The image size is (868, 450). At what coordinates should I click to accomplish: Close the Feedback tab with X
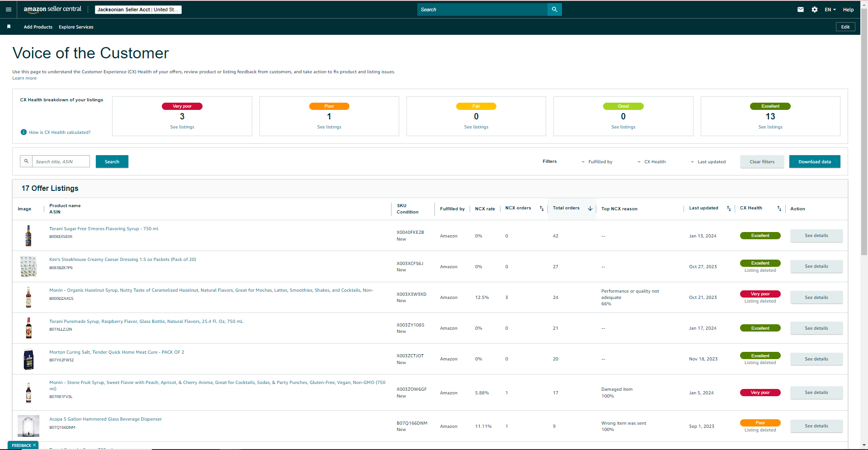point(34,445)
